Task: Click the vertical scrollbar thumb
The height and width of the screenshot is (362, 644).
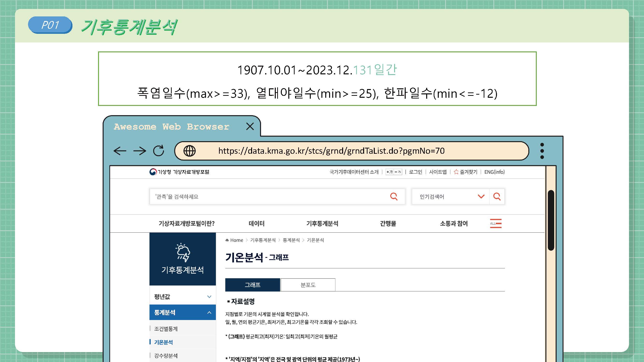Action: coord(551,220)
